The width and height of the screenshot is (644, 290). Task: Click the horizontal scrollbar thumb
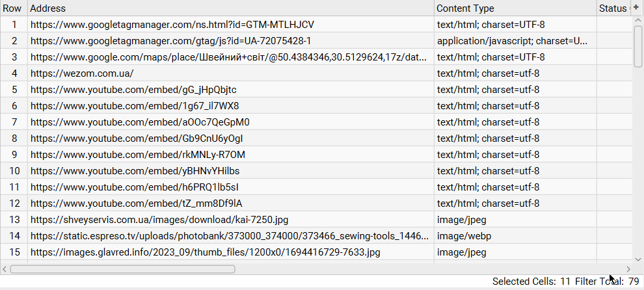tap(122, 269)
